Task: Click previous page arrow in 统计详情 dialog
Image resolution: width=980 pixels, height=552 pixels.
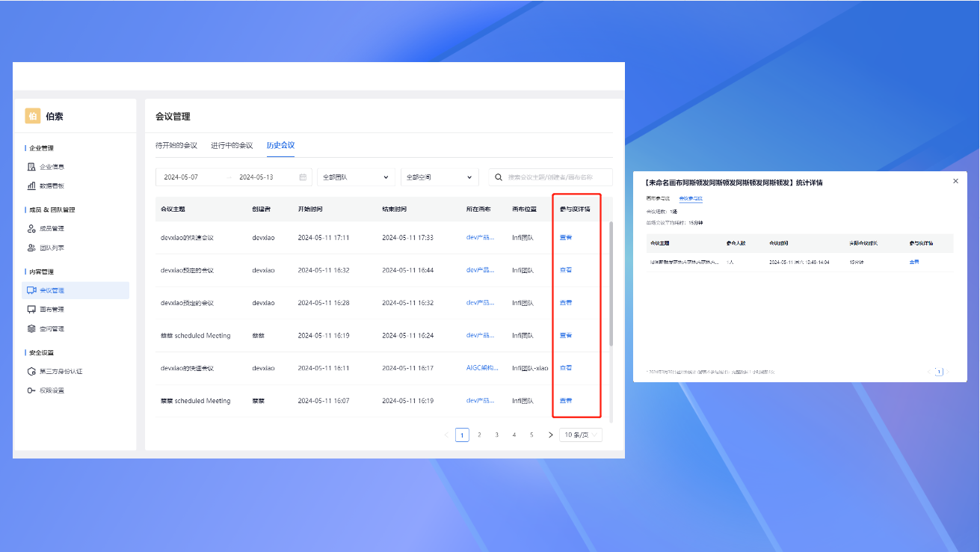Action: [x=929, y=372]
